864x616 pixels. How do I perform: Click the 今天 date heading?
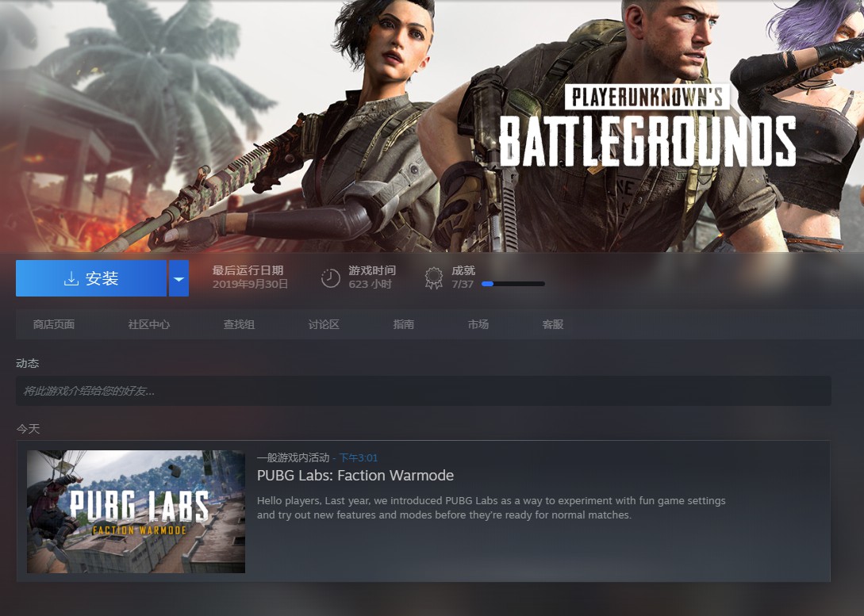coord(28,429)
